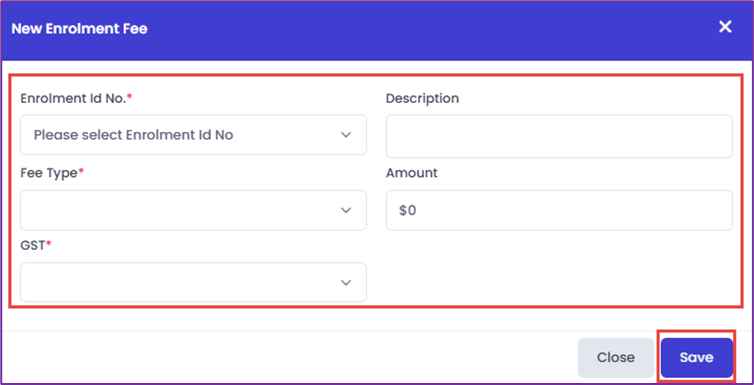The height and width of the screenshot is (385, 754).
Task: Click the GST label
Action: pos(36,245)
